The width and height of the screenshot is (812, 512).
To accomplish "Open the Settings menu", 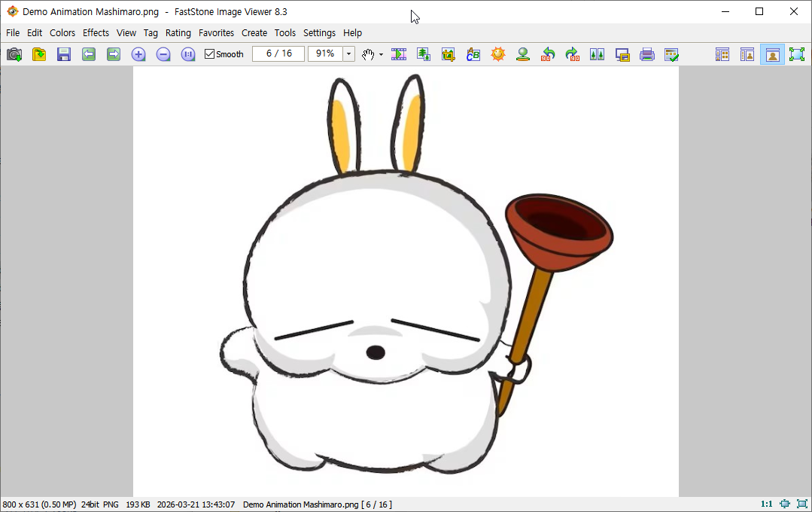I will [x=319, y=32].
